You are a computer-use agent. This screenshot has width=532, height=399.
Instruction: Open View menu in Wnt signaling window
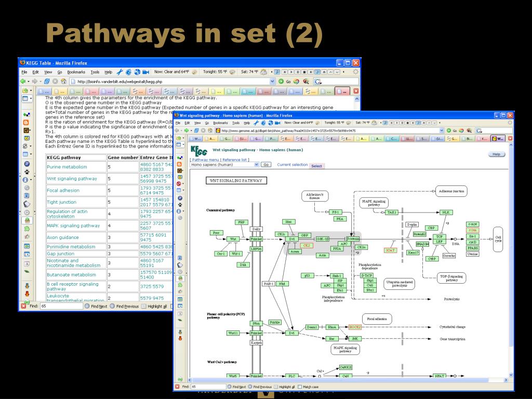tap(197, 123)
